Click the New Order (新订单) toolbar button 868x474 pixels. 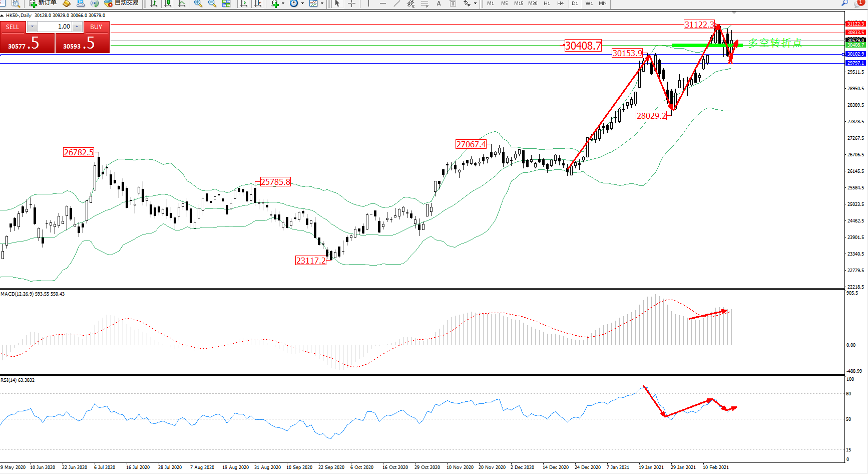coord(43,3)
